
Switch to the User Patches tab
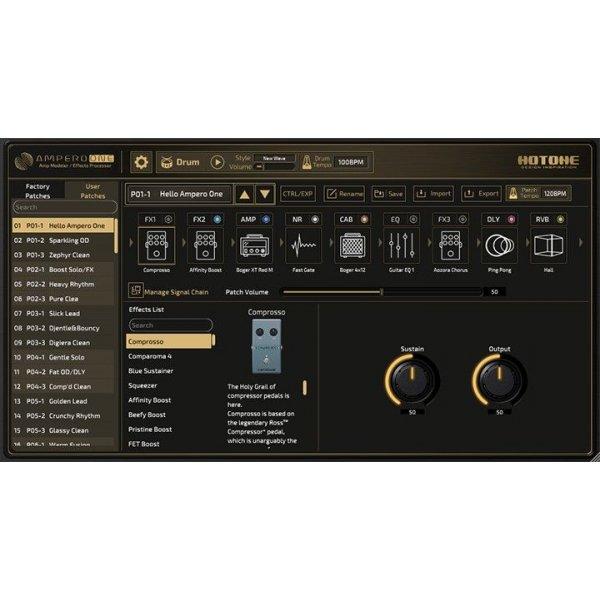(91, 190)
